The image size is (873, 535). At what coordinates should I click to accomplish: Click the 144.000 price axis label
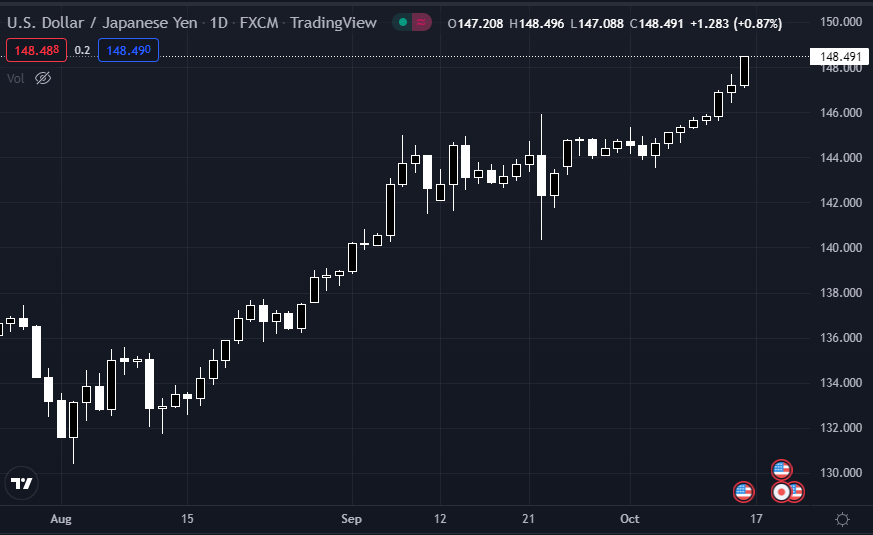[x=841, y=158]
